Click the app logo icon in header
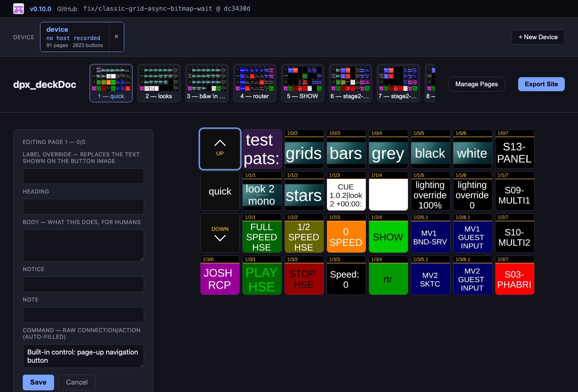This screenshot has height=392, width=578. pos(19,9)
